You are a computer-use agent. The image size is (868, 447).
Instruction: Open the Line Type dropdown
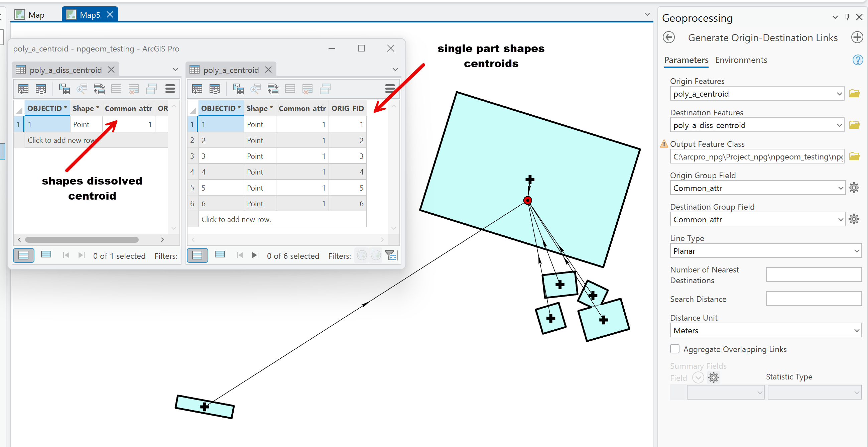(x=857, y=250)
